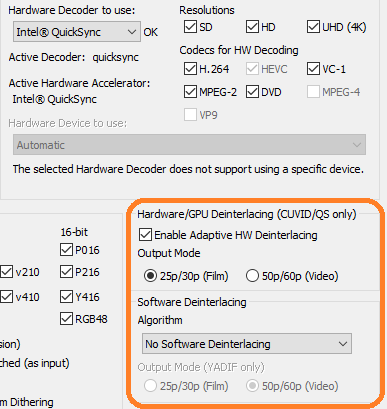Viewport: 387px width, 409px height.
Task: Select YADIF 25p/30p (Film) radio button
Action: pyautogui.click(x=150, y=386)
